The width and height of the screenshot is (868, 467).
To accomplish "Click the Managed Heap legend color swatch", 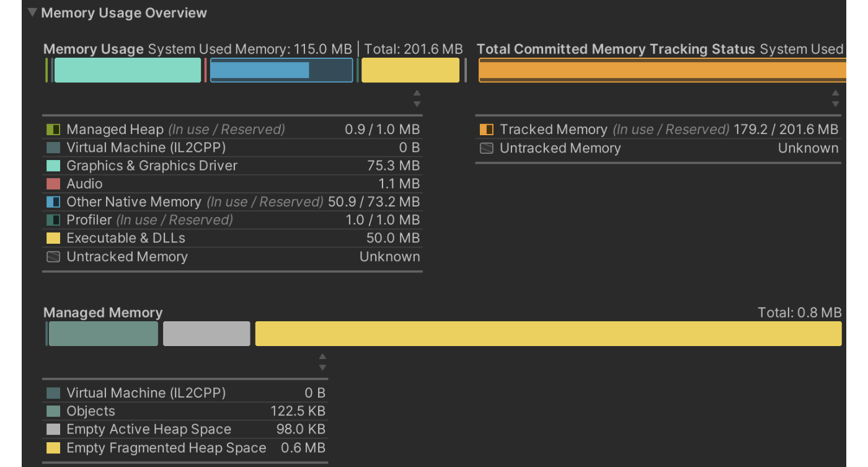I will tap(53, 129).
